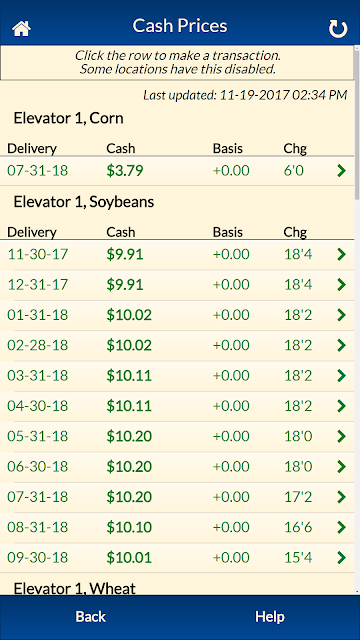Expand 06-30-18 row via arrow
360x640 pixels.
click(342, 467)
